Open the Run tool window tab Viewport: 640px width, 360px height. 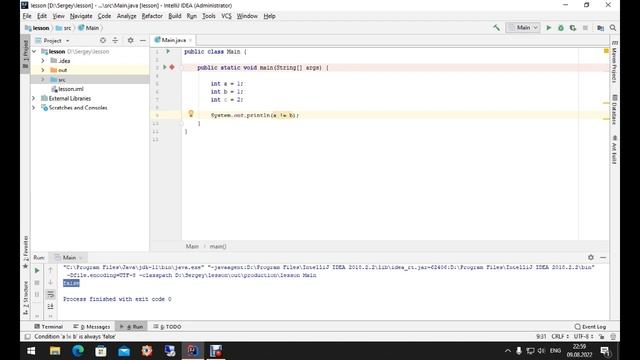tap(131, 327)
